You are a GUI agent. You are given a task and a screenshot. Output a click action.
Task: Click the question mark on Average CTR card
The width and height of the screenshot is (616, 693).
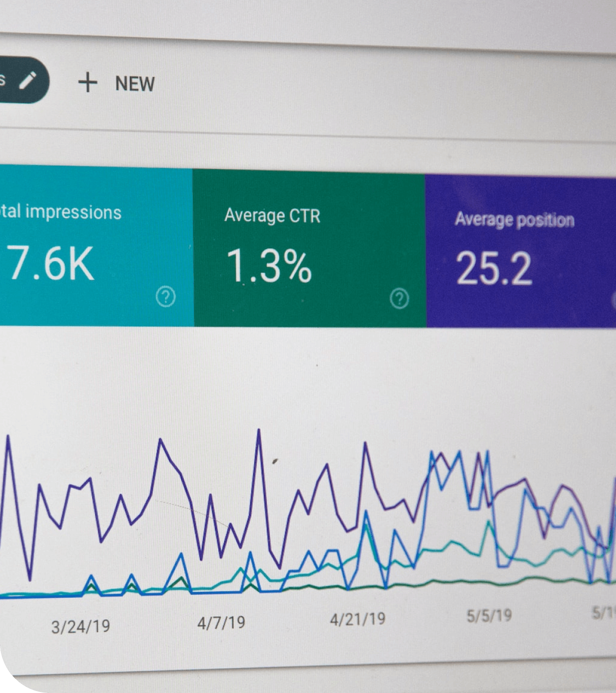399,298
